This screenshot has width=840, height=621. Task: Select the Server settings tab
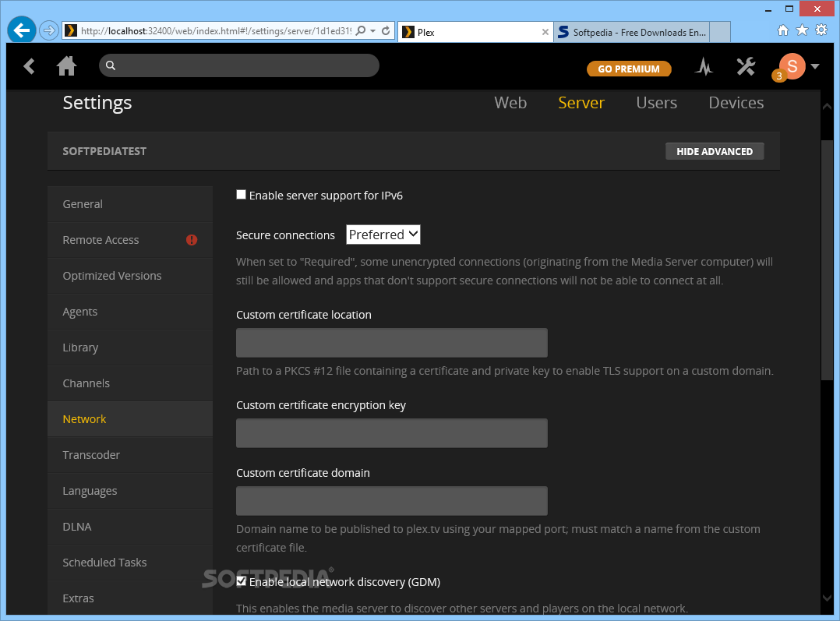tap(581, 102)
